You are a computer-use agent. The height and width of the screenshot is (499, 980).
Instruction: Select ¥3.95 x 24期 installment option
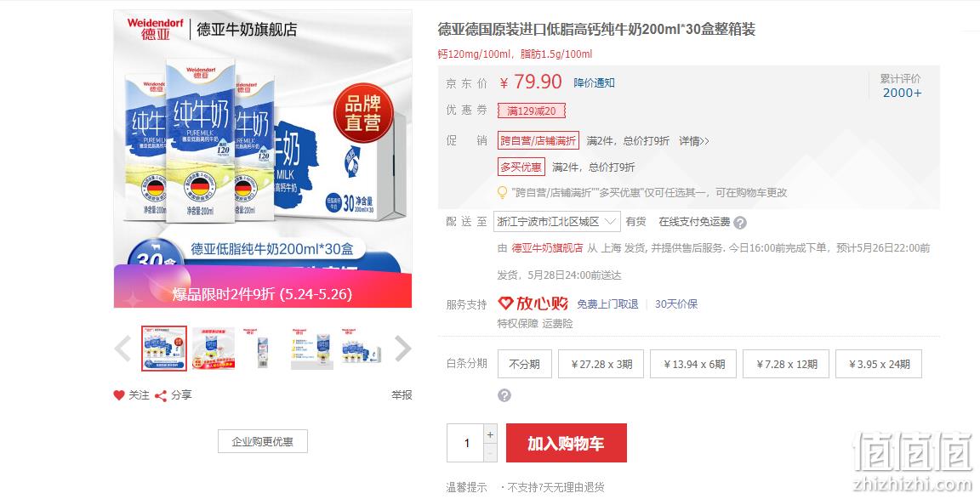[879, 364]
